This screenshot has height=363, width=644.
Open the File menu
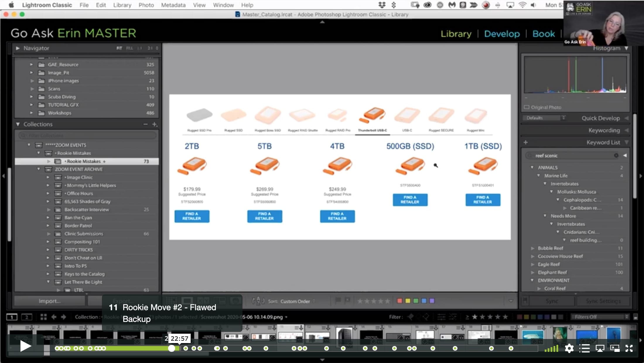(x=84, y=5)
